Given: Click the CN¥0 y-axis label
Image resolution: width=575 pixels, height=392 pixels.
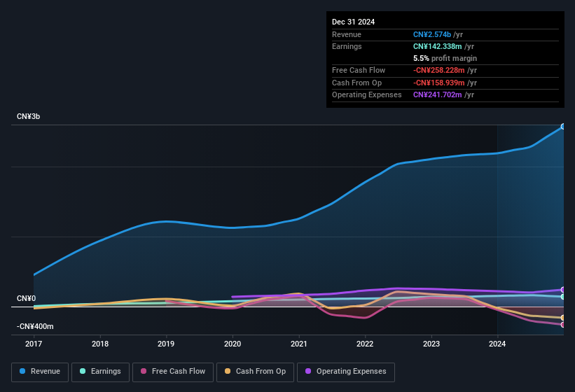Looking at the screenshot, I should (x=27, y=299).
